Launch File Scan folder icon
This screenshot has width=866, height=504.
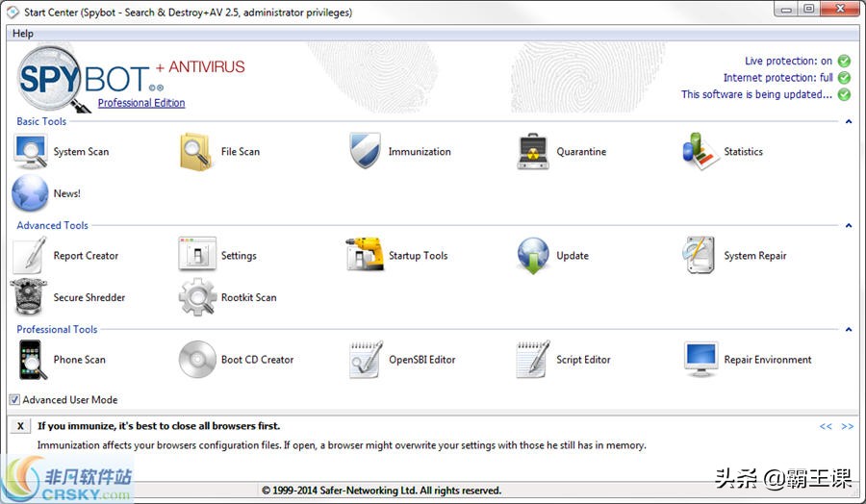[195, 152]
